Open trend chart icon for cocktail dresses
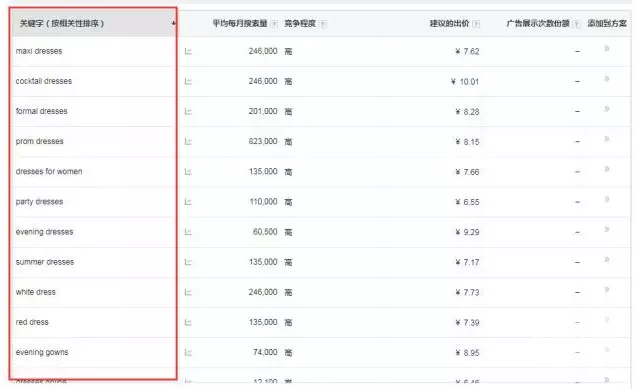Screen dimensions: 638x389 (x=188, y=81)
